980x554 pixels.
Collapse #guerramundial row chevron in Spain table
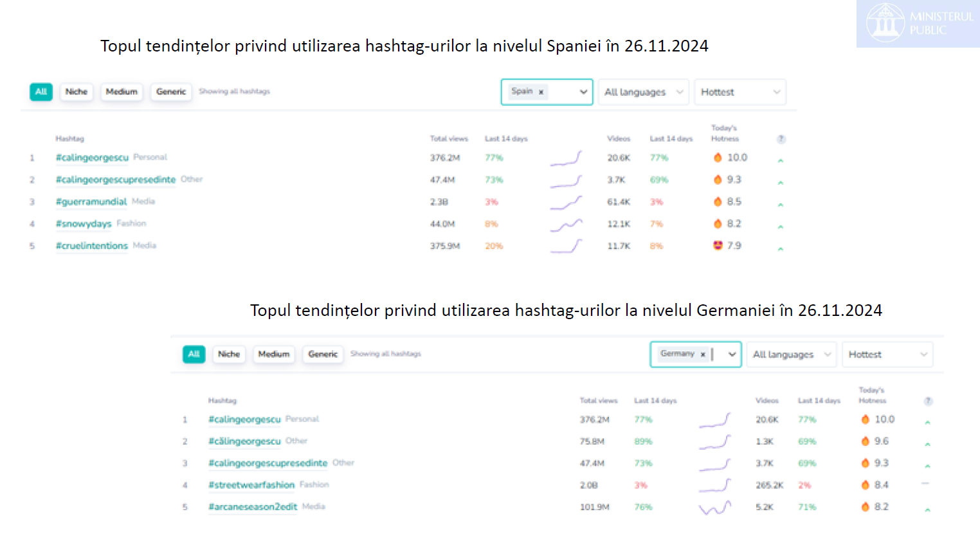tap(780, 205)
